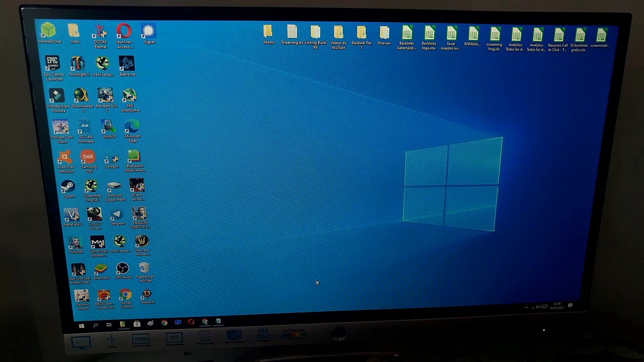Open the Backlinks Vega.xlsx spreadsheet
This screenshot has height=362, width=644.
[429, 38]
